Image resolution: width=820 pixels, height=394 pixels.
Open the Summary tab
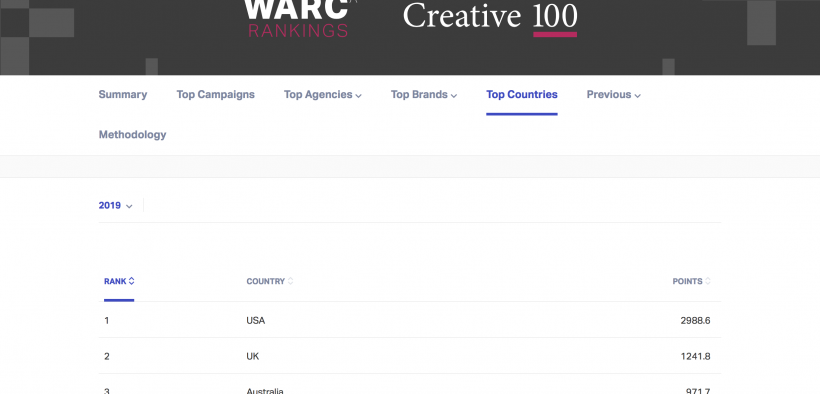click(123, 95)
